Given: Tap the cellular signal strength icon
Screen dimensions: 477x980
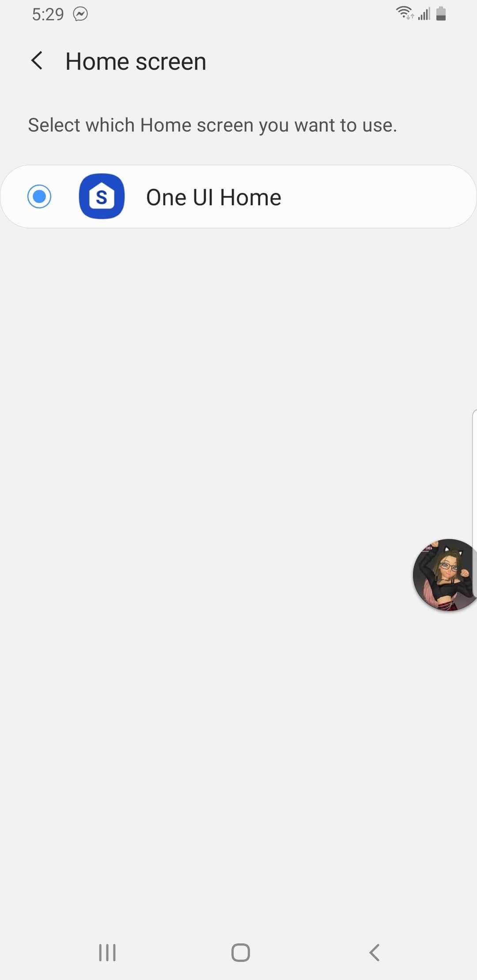Looking at the screenshot, I should coord(424,14).
